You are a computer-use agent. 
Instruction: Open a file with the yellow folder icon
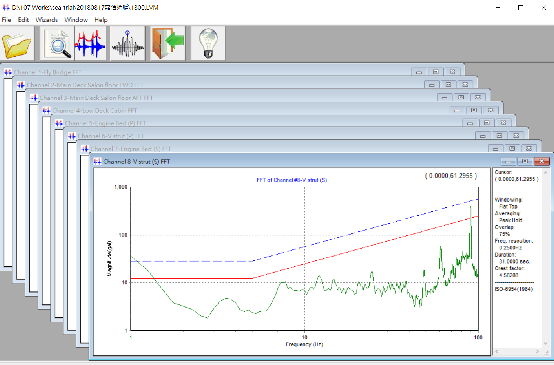coord(17,43)
